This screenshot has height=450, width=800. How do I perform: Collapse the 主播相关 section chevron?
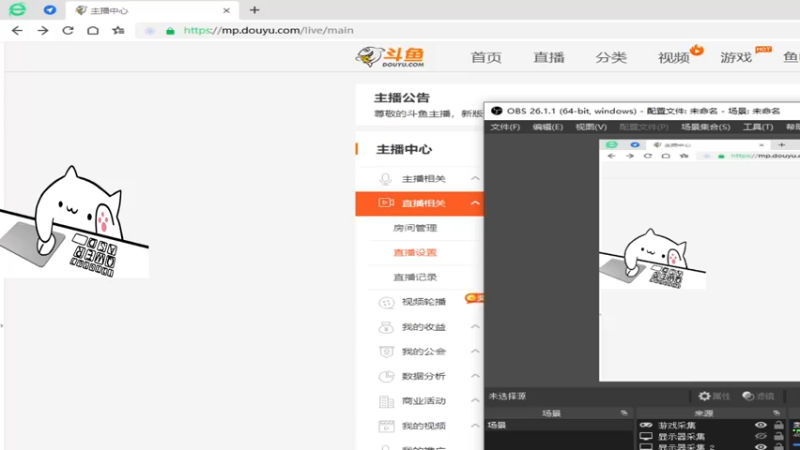[475, 179]
